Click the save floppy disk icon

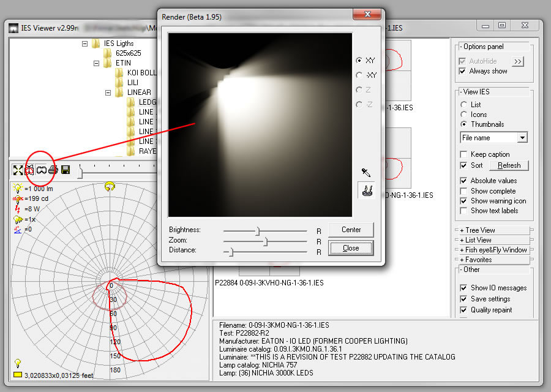click(x=66, y=170)
